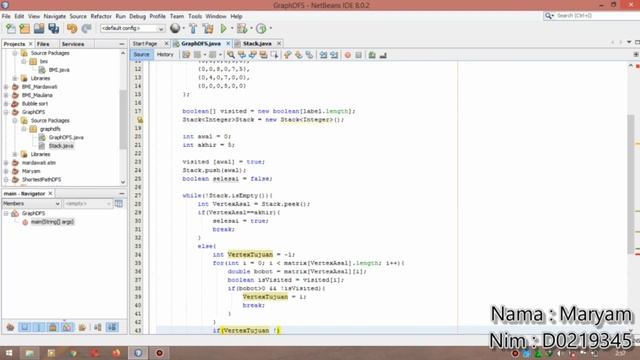Click the Find Selection magnifier icon
Image resolution: width=640 pixels, height=360 pixels.
(231, 55)
